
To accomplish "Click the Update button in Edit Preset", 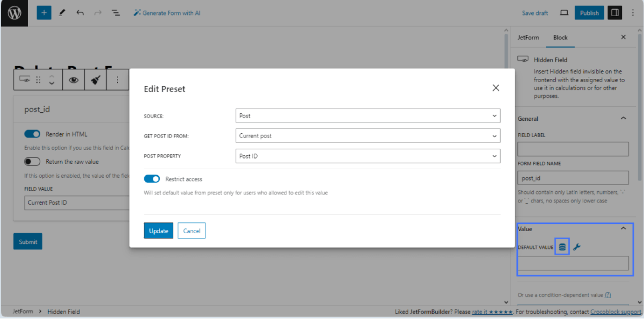I will pyautogui.click(x=158, y=230).
